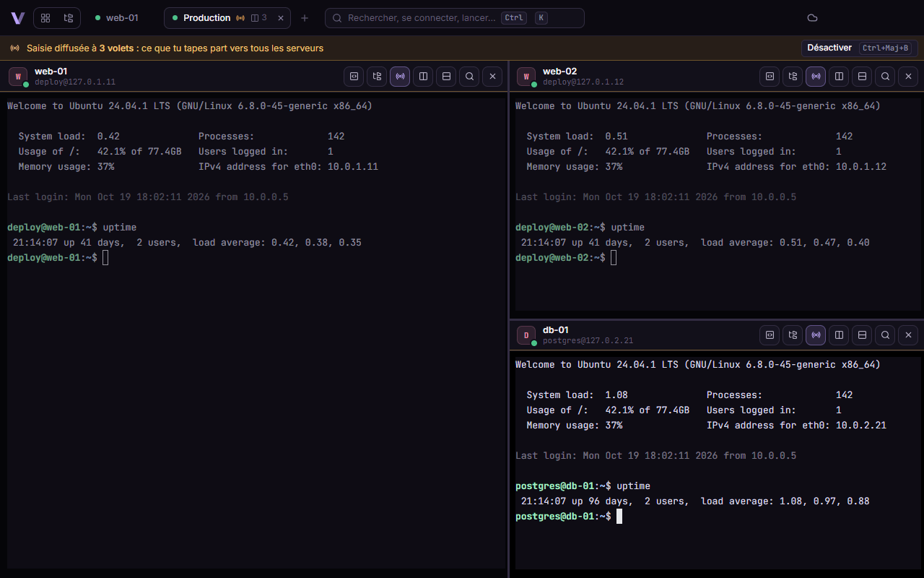Split web-02 pane horizontally
The image size is (924, 578).
(x=862, y=76)
